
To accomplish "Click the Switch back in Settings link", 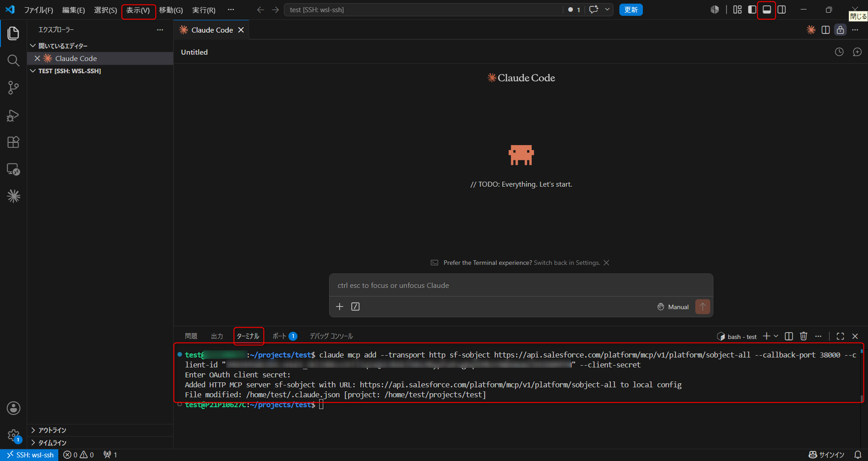I will click(x=567, y=263).
